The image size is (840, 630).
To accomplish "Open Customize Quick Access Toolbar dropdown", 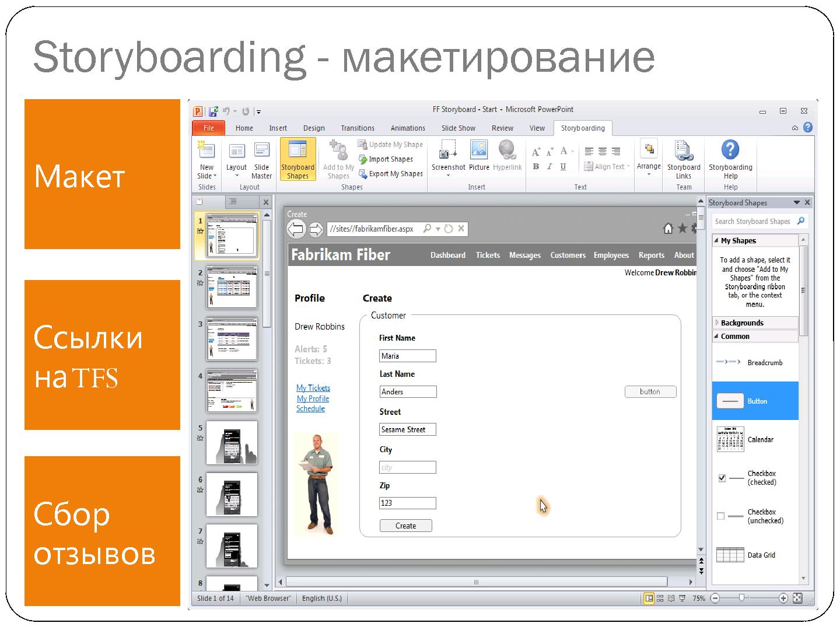I will point(258,111).
